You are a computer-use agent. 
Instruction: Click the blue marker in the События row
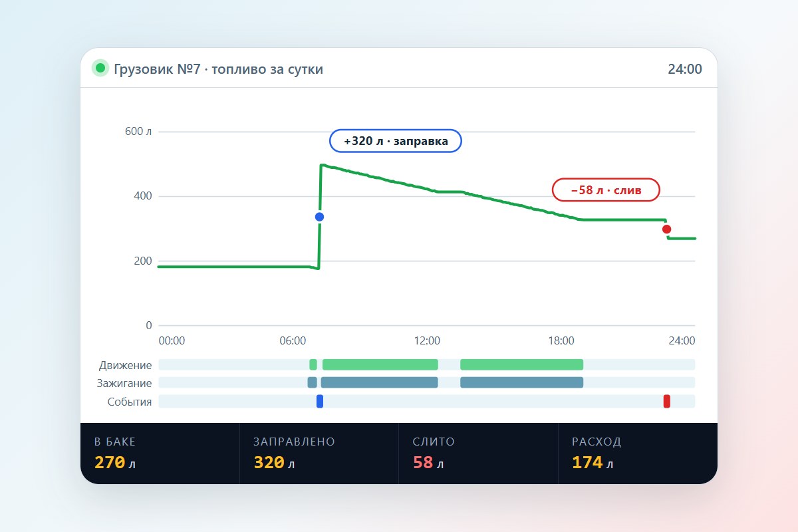[320, 401]
